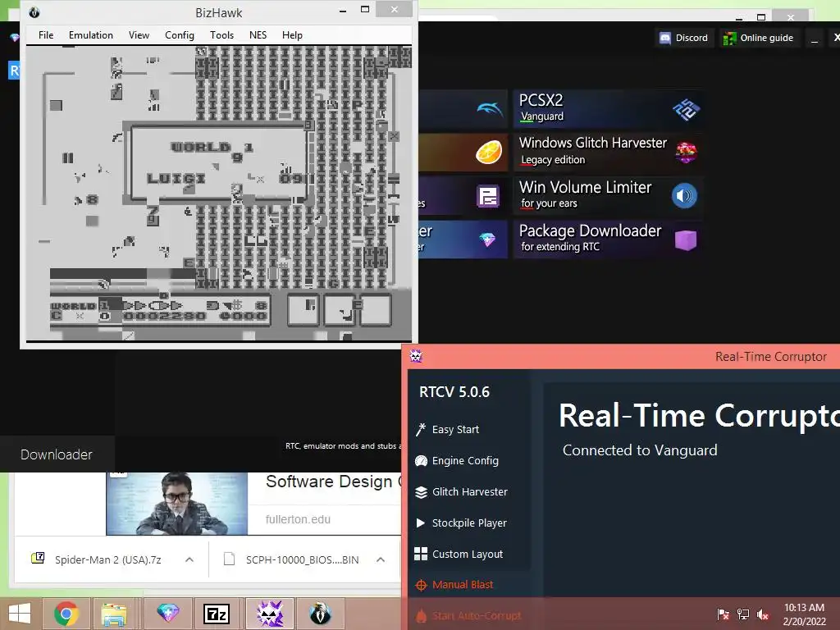Open the File menu in BizHawk
The height and width of the screenshot is (630, 840).
coord(46,35)
